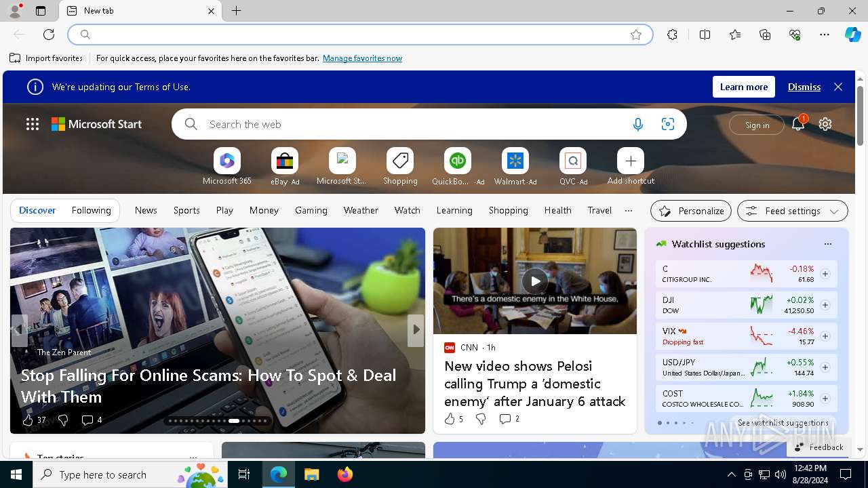
Task: Open the Windows Start menu
Action: coord(16,474)
